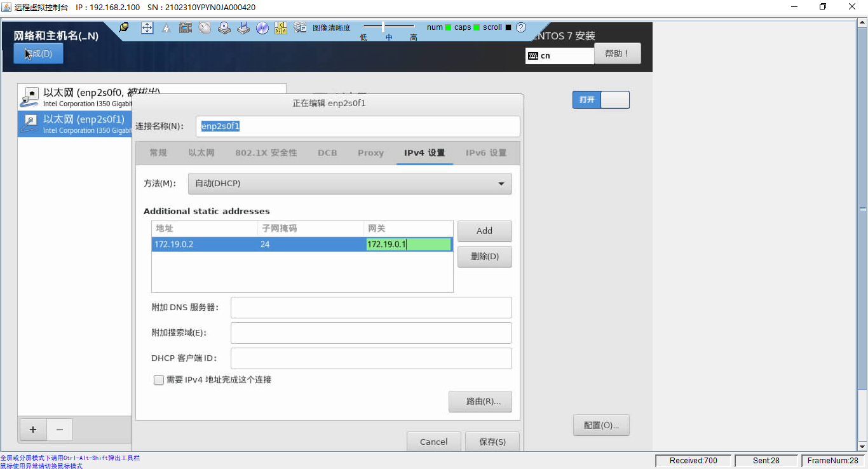Click the minus button to remove a device
The width and height of the screenshot is (868, 469).
coord(60,430)
